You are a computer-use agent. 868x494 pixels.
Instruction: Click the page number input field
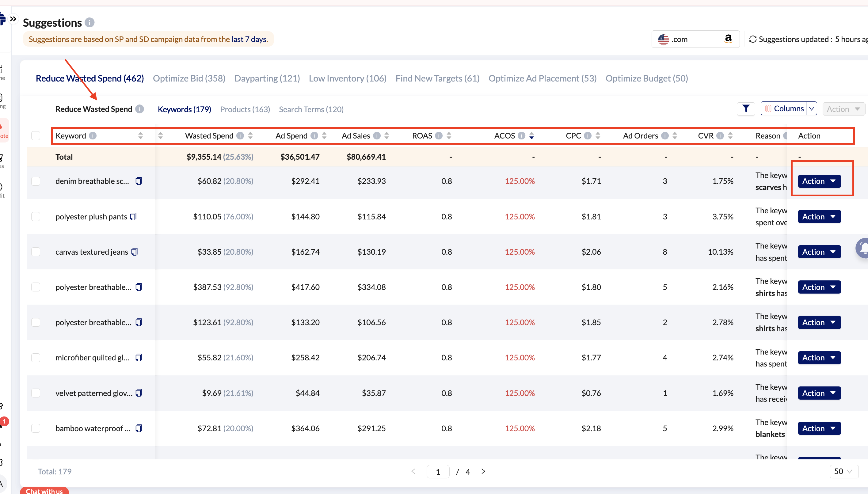coord(438,471)
